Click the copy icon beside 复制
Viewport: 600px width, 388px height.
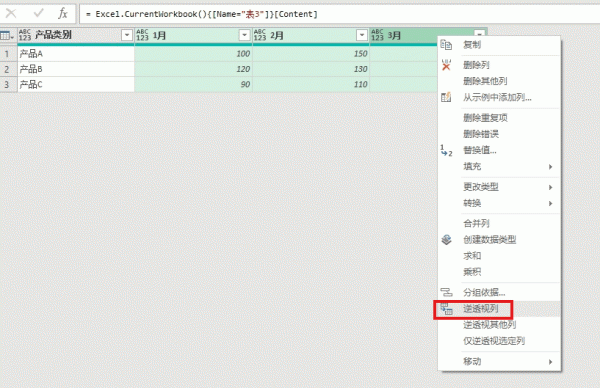pyautogui.click(x=446, y=45)
